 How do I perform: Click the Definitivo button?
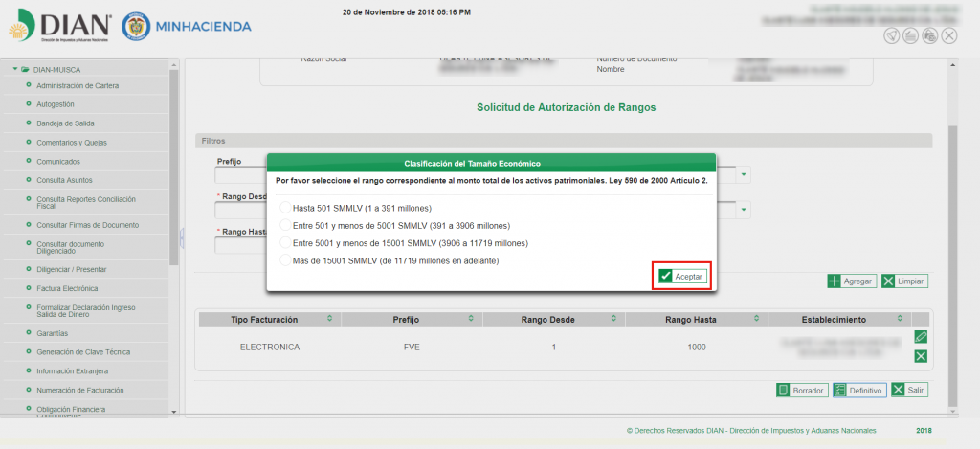[x=858, y=391]
